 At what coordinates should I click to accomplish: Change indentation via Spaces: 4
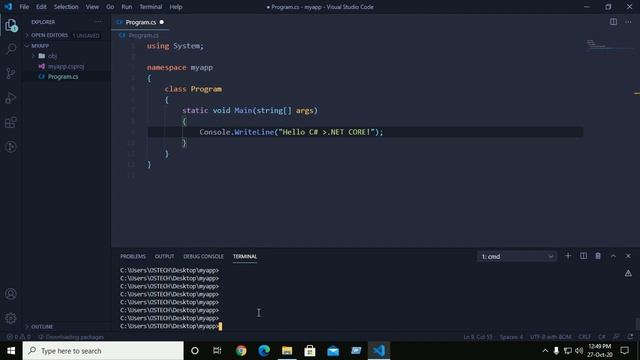[x=511, y=337]
